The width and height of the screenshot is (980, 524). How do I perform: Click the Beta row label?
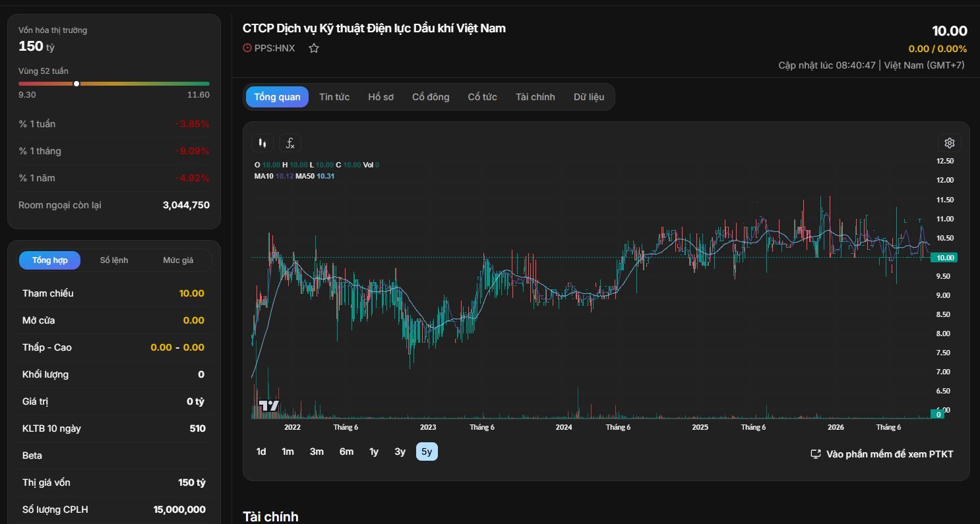click(32, 455)
